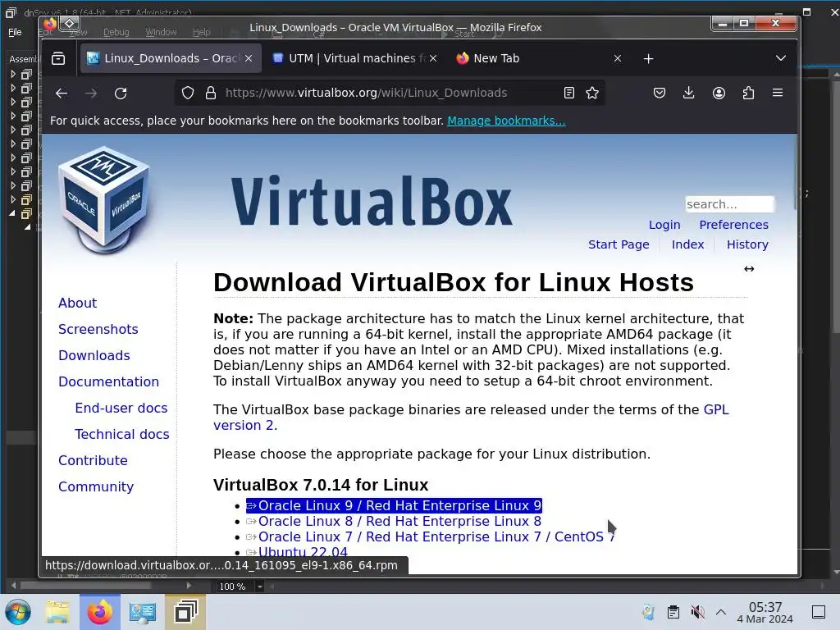
Task: Open a new tab with the plus icon
Action: 648,58
